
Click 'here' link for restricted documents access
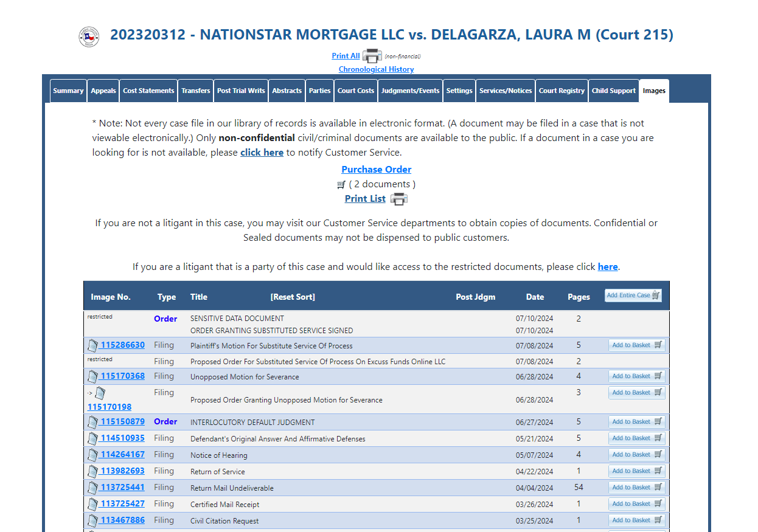608,267
